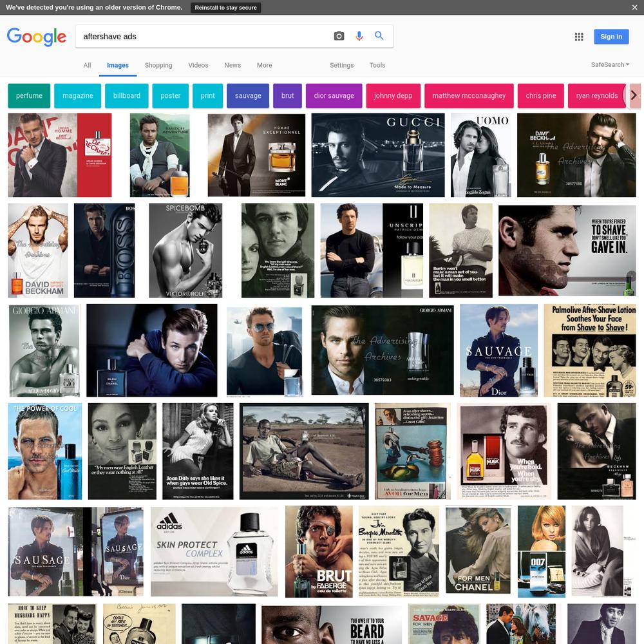Go to the Shopping tab
Image resolution: width=644 pixels, height=644 pixels.
click(x=158, y=65)
